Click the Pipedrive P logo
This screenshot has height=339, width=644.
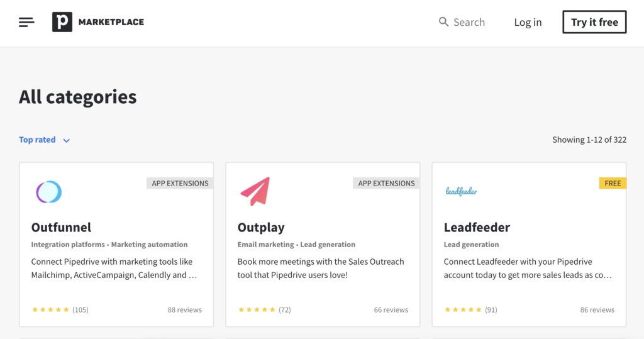(62, 22)
